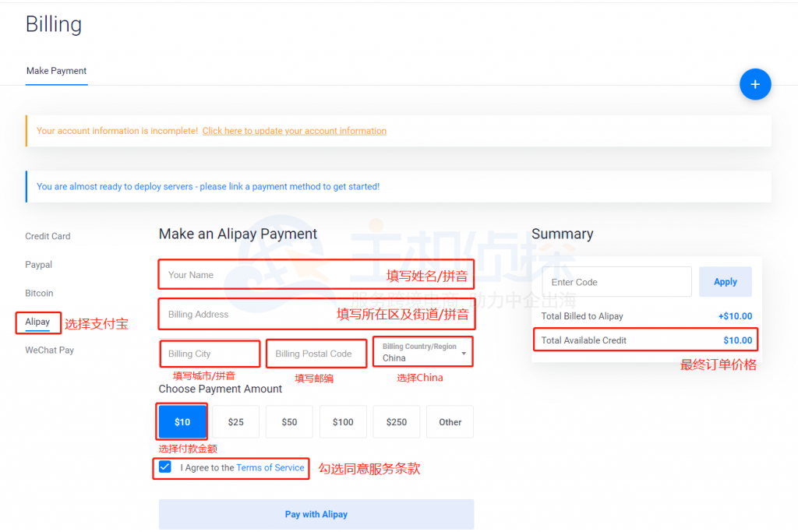798x532 pixels.
Task: Click the Total Billed to Alipay +$10.00 value
Action: 735,315
